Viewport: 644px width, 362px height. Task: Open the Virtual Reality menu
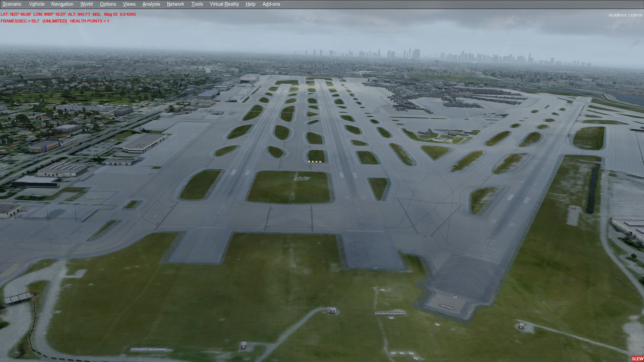pyautogui.click(x=224, y=4)
